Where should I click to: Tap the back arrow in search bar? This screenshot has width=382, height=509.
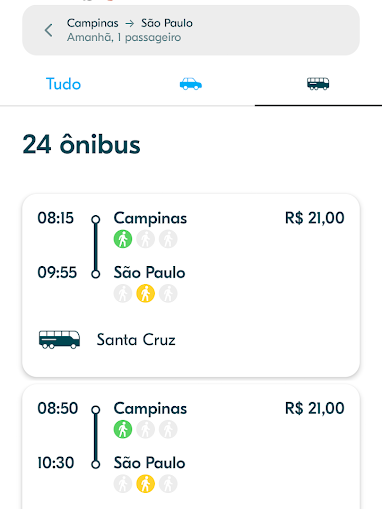(49, 30)
